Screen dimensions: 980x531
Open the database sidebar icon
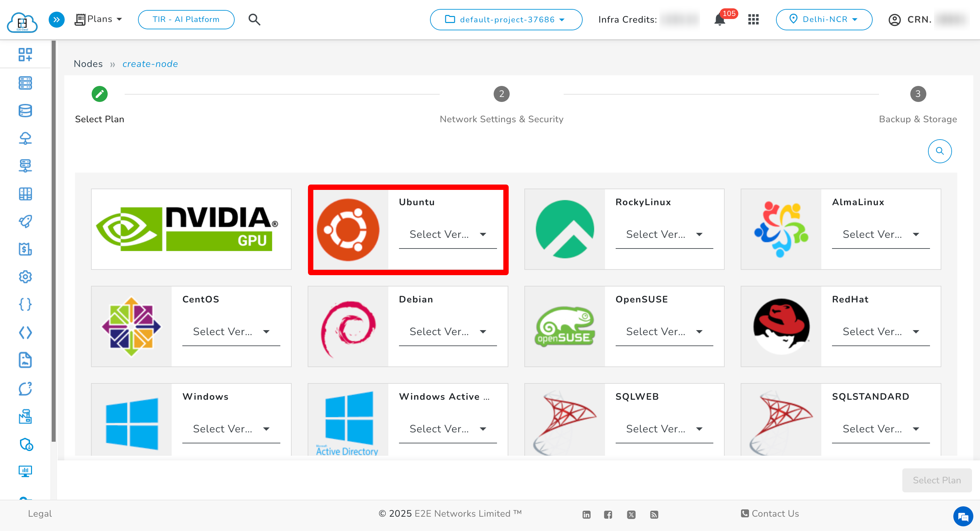pyautogui.click(x=25, y=111)
